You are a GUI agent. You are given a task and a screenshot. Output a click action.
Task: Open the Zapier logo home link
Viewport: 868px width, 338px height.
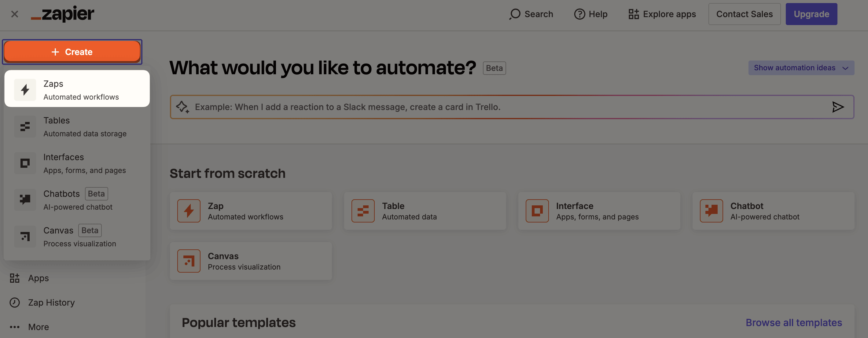(x=62, y=14)
